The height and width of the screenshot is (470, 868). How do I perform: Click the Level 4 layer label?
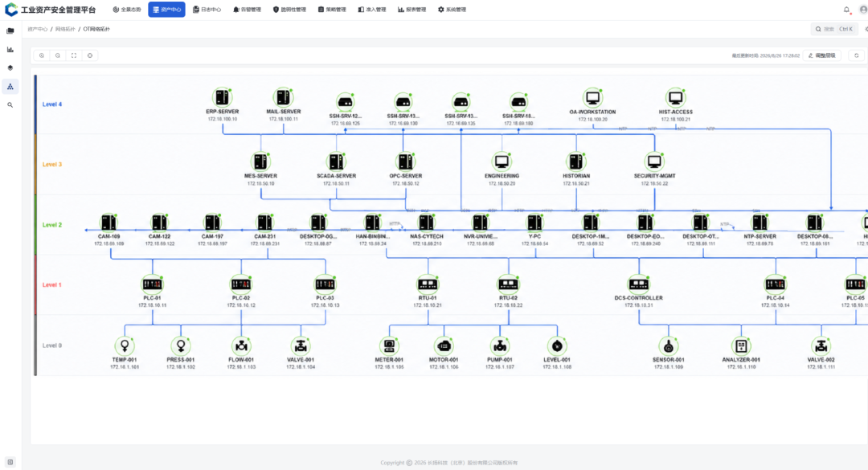[x=52, y=104]
